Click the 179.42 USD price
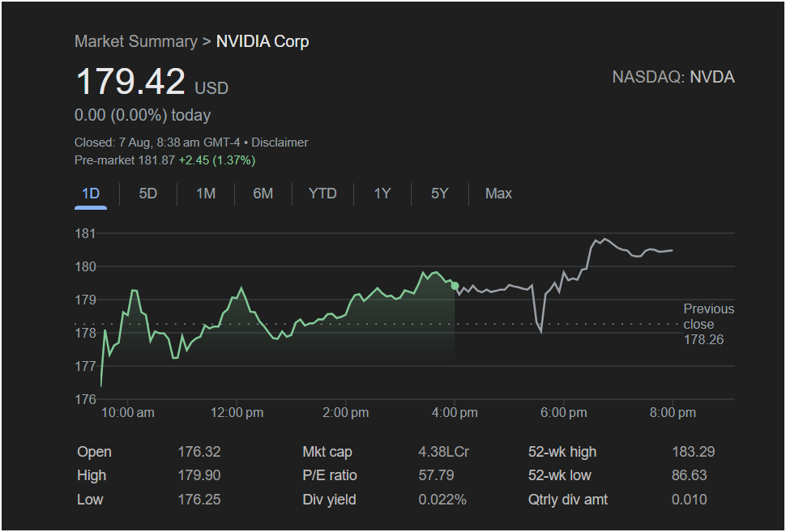This screenshot has width=786, height=532. point(130,83)
